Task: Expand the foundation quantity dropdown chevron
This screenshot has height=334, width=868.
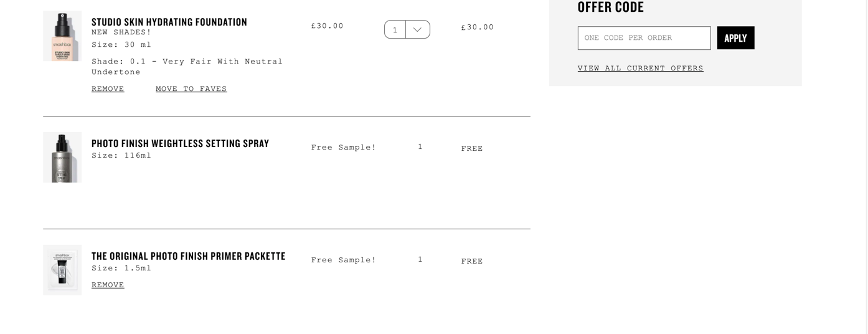Action: pos(418,29)
